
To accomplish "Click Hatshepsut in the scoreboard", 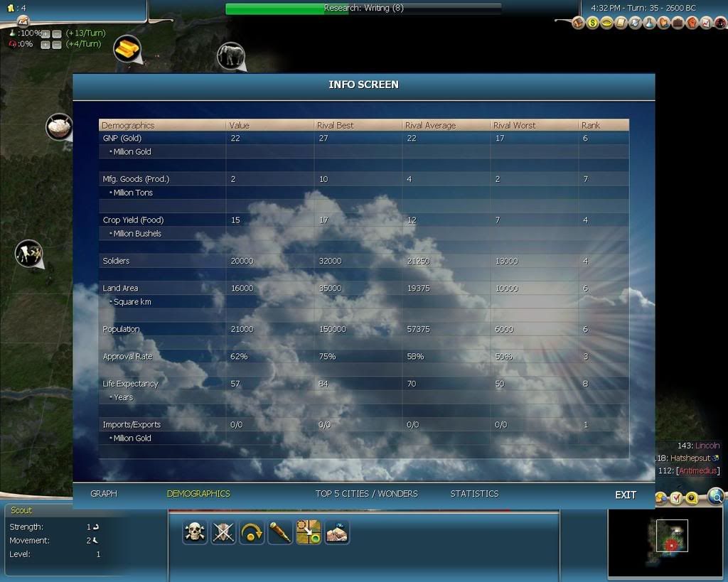I will pyautogui.click(x=690, y=458).
